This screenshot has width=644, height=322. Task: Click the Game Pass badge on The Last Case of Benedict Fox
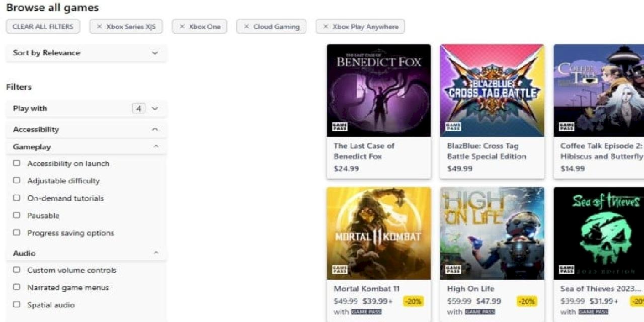pyautogui.click(x=341, y=126)
